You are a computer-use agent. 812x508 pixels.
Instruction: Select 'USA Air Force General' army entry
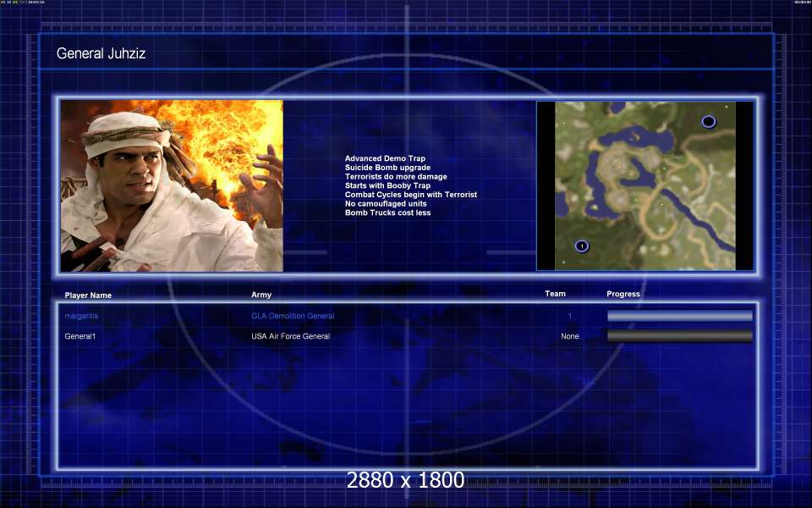tap(290, 336)
